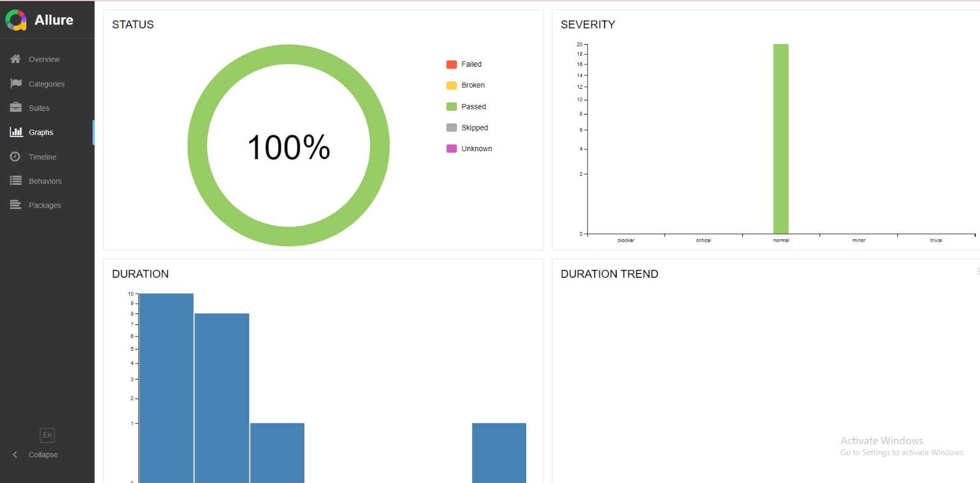This screenshot has height=483, width=980.
Task: Click the Passed green legend swatch
Action: 451,107
